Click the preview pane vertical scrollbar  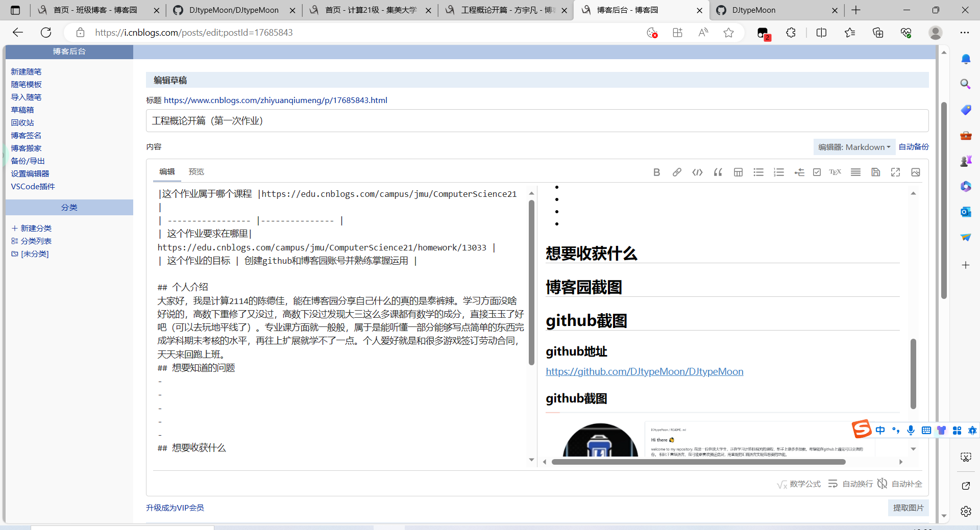coord(913,374)
